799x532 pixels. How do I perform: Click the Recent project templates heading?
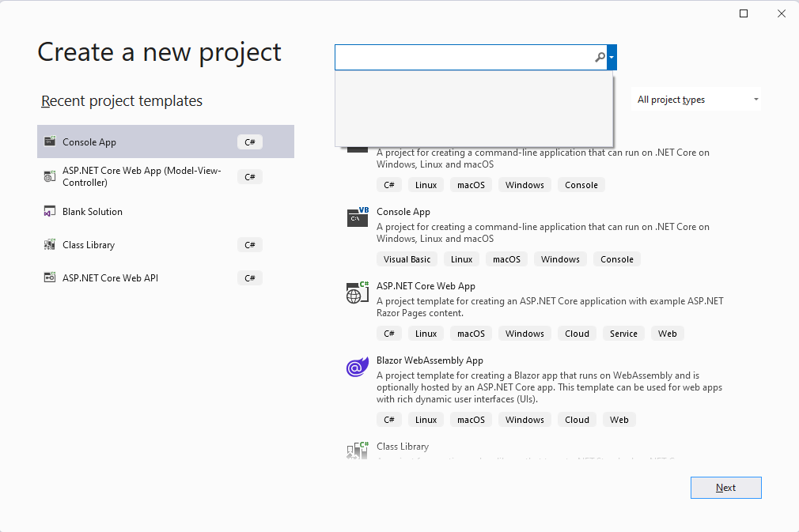(122, 101)
